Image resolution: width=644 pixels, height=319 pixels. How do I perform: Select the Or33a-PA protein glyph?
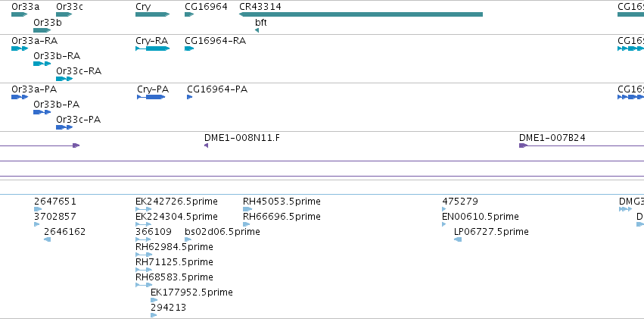[20, 97]
